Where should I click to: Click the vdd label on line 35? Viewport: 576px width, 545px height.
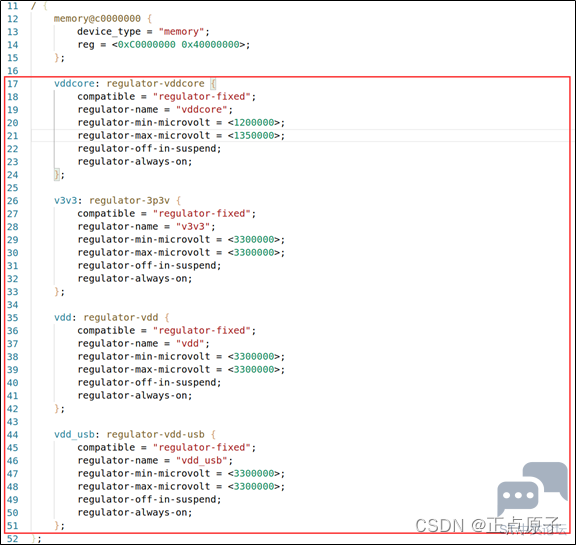[x=63, y=317]
